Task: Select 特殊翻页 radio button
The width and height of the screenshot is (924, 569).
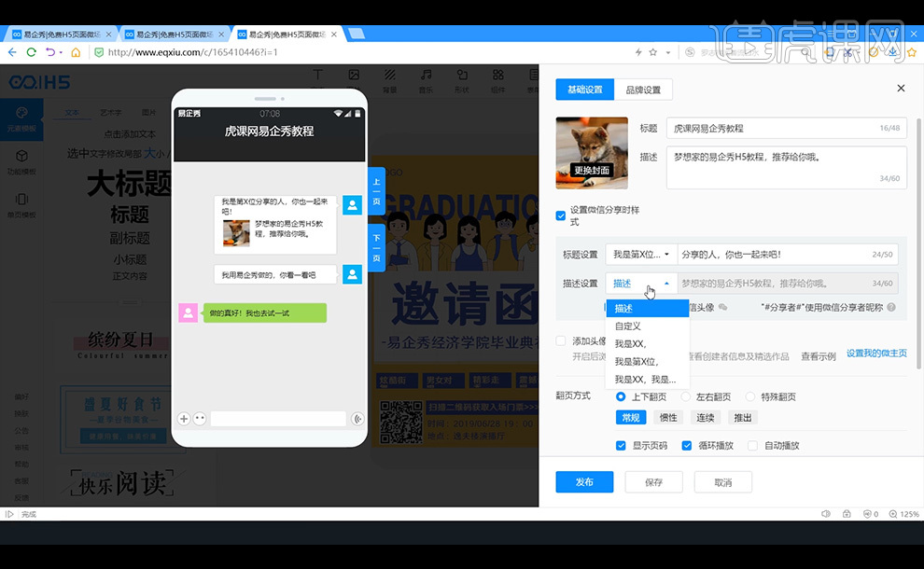Action: click(x=750, y=397)
